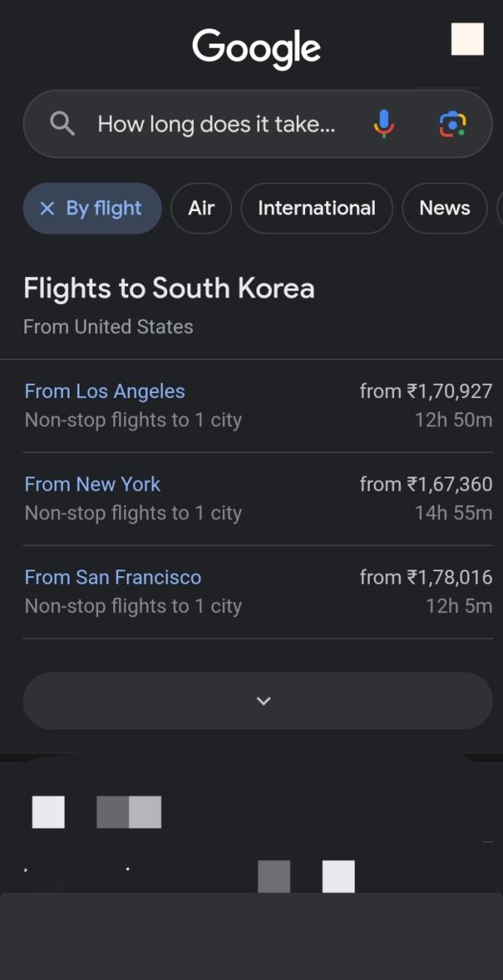Open the From San Francisco flights link

[113, 577]
